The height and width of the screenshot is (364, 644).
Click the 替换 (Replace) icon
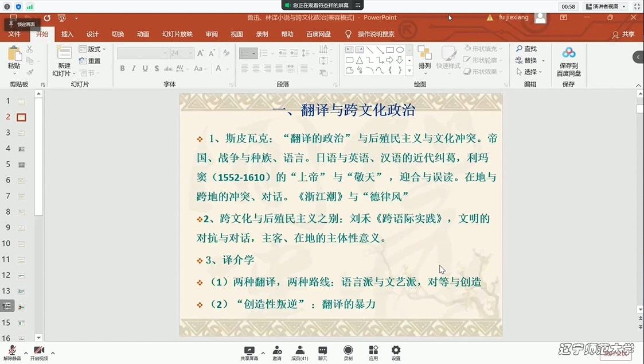click(526, 60)
